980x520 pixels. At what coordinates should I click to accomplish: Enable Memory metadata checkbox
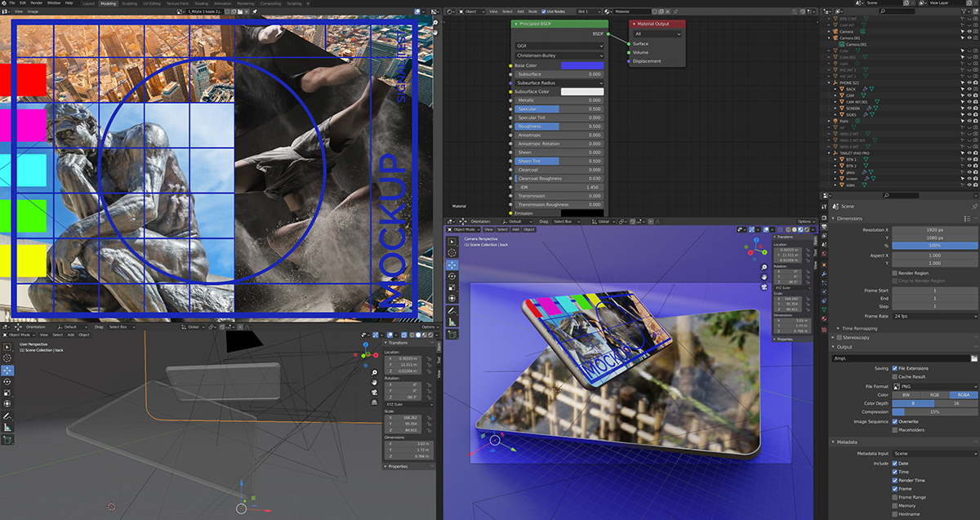tap(894, 505)
